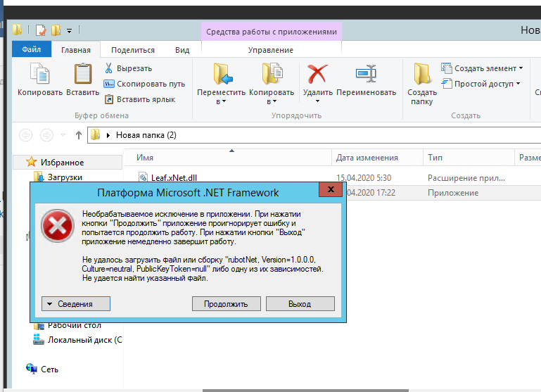Navigate up with the up arrow icon

[x=78, y=135]
